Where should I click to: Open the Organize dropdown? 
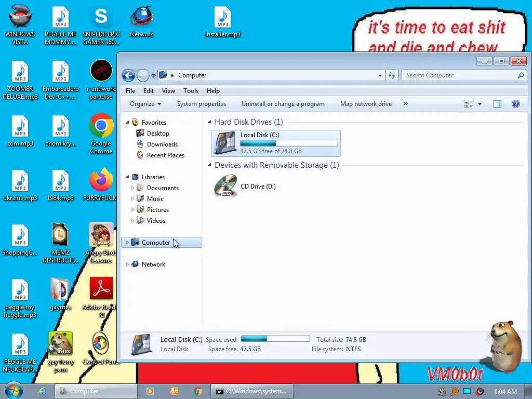click(x=145, y=104)
